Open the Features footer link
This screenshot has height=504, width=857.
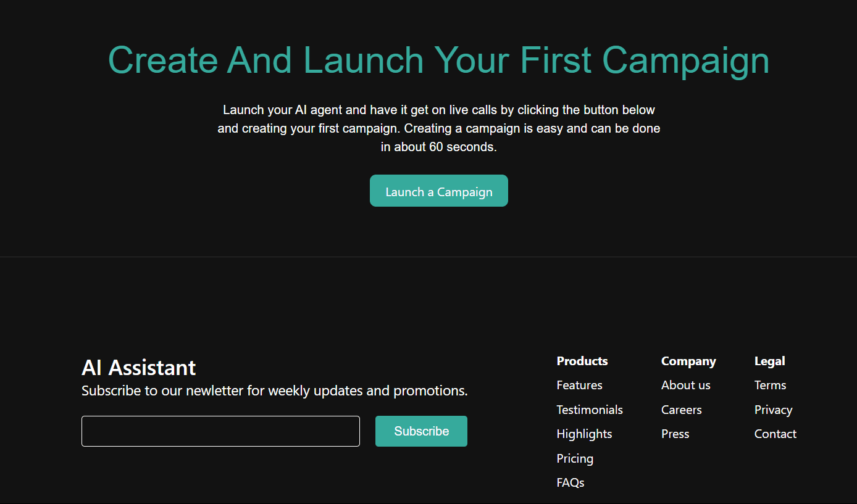click(579, 385)
